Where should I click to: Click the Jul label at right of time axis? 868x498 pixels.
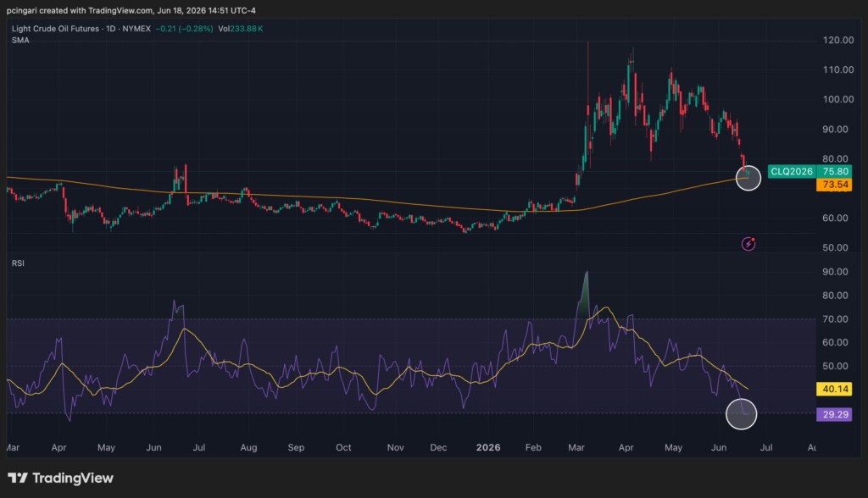click(x=766, y=448)
